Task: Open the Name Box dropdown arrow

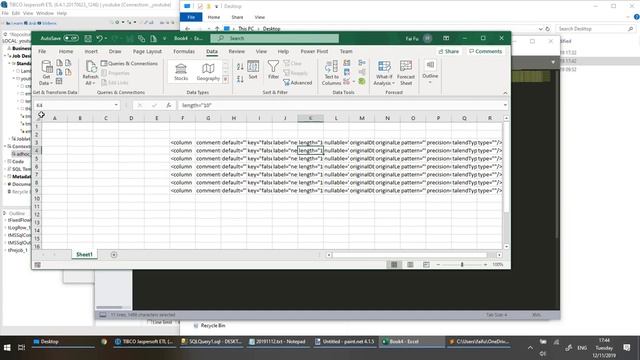Action: point(116,105)
